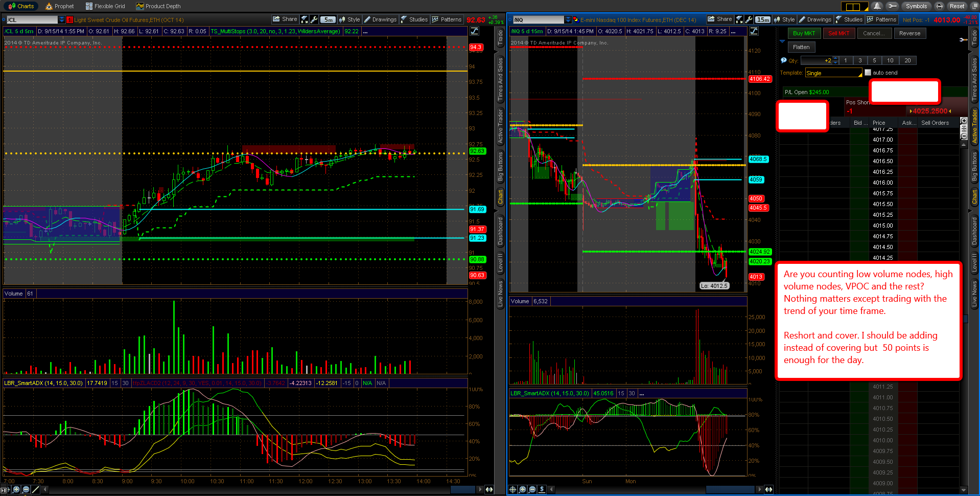Click the Qty help question icon
Image resolution: width=980 pixels, height=496 pixels.
click(784, 60)
